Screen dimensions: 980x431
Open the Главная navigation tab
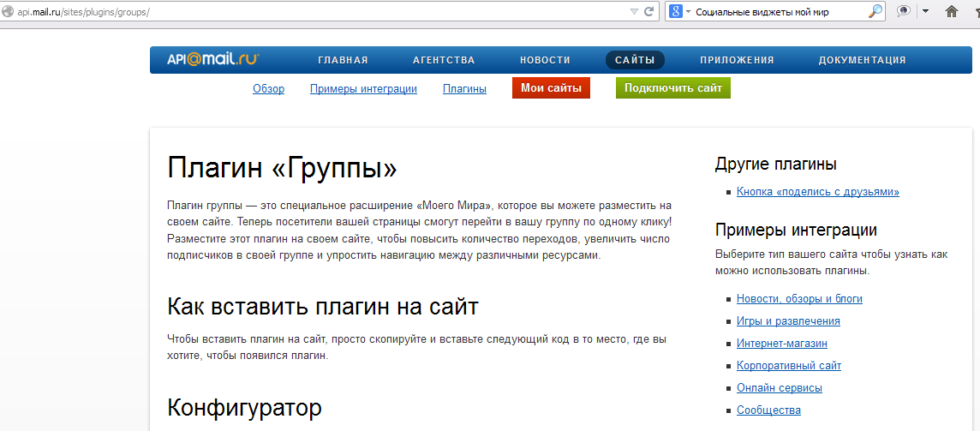coord(343,60)
